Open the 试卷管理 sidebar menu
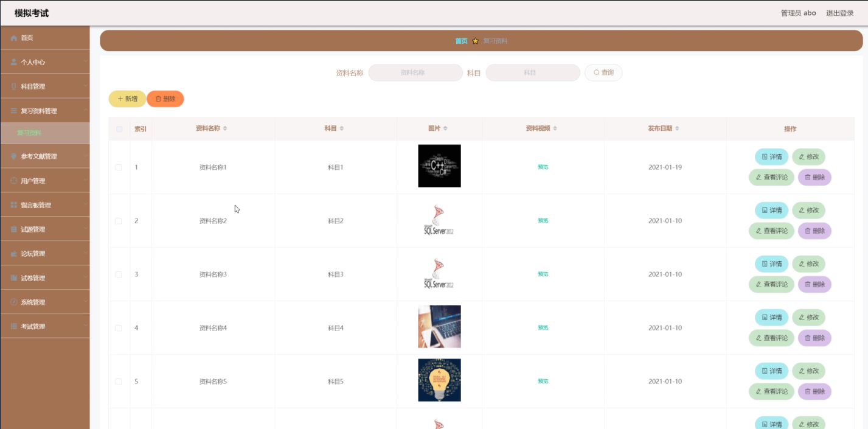868x429 pixels. pos(45,278)
